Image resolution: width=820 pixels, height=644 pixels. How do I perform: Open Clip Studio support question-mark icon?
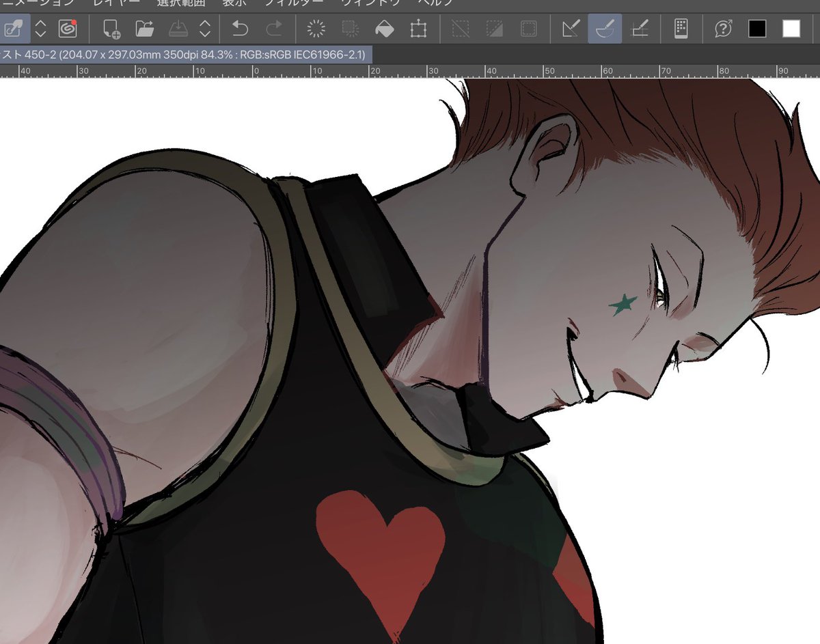click(x=723, y=29)
